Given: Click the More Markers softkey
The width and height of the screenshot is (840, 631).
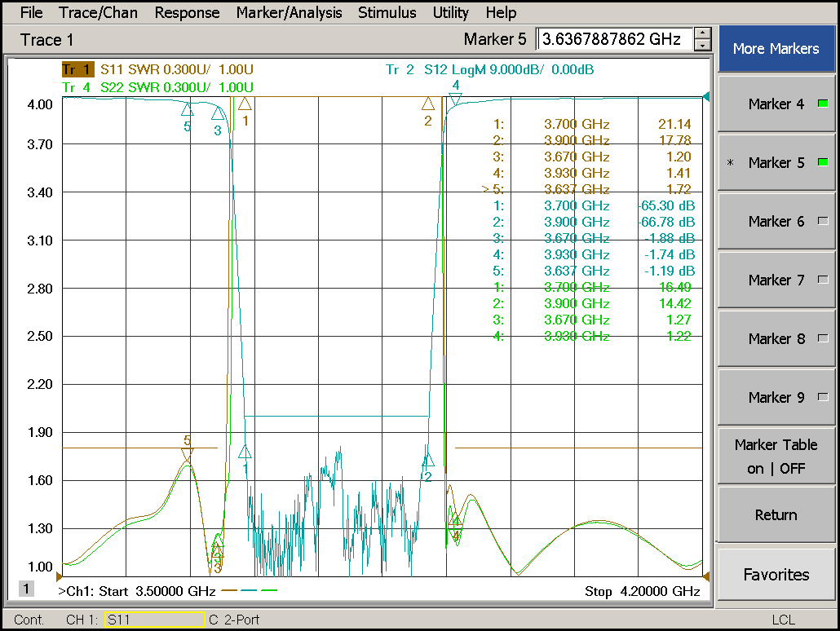Looking at the screenshot, I should pos(776,49).
